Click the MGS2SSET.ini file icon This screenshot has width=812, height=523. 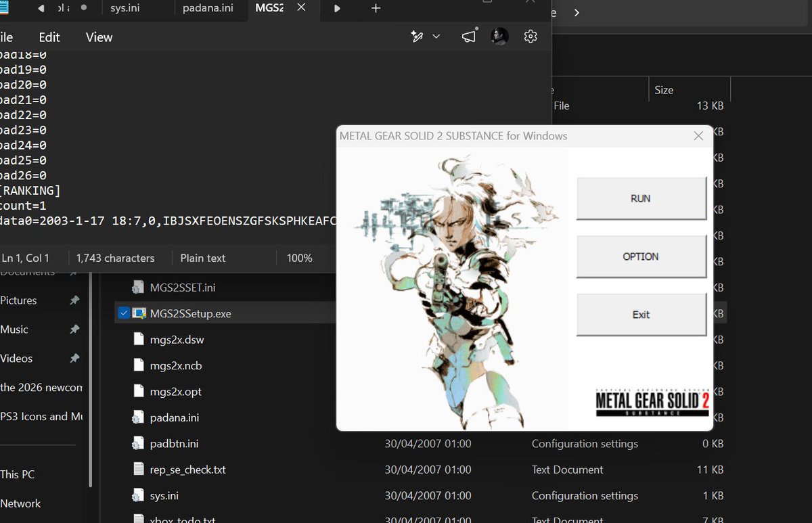click(x=138, y=288)
